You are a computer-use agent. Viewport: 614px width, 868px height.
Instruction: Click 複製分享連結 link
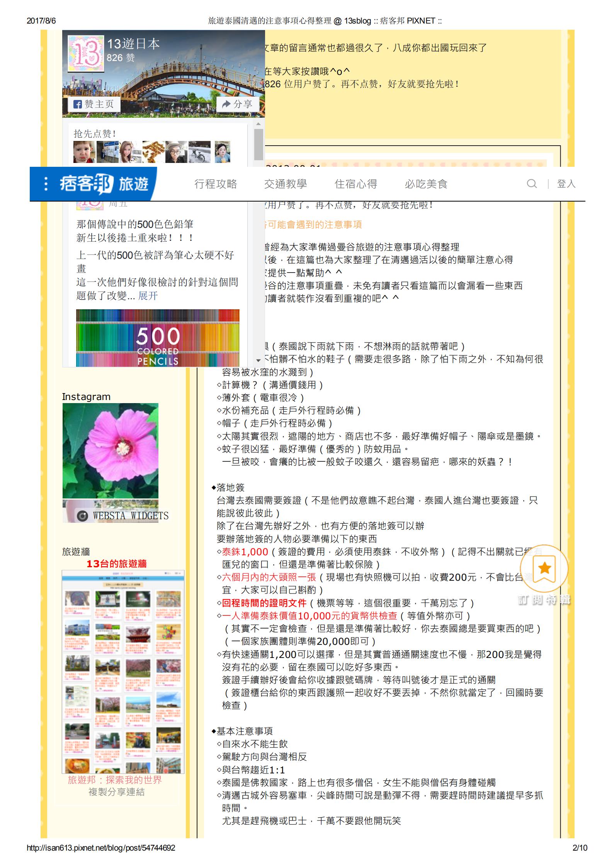(116, 792)
